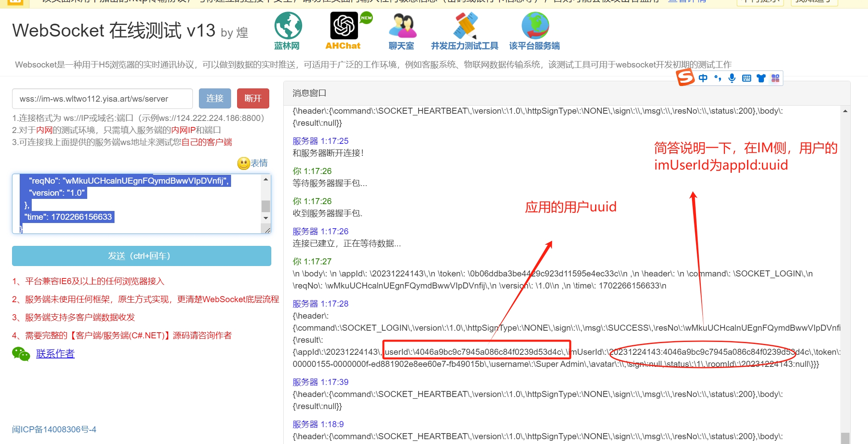The image size is (868, 444).
Task: Click the '服务器 1:17:25' message header
Action: point(320,141)
